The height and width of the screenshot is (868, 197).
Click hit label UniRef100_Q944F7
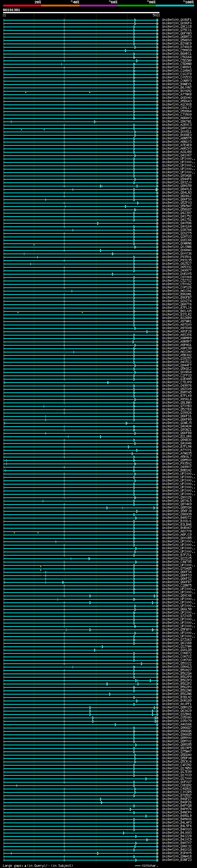tap(177, 365)
